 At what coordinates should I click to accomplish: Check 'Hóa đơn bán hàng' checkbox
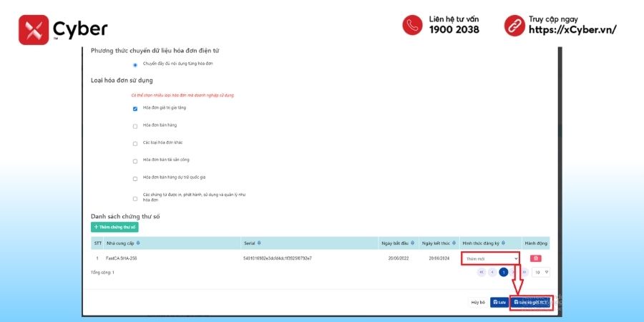[x=135, y=127]
